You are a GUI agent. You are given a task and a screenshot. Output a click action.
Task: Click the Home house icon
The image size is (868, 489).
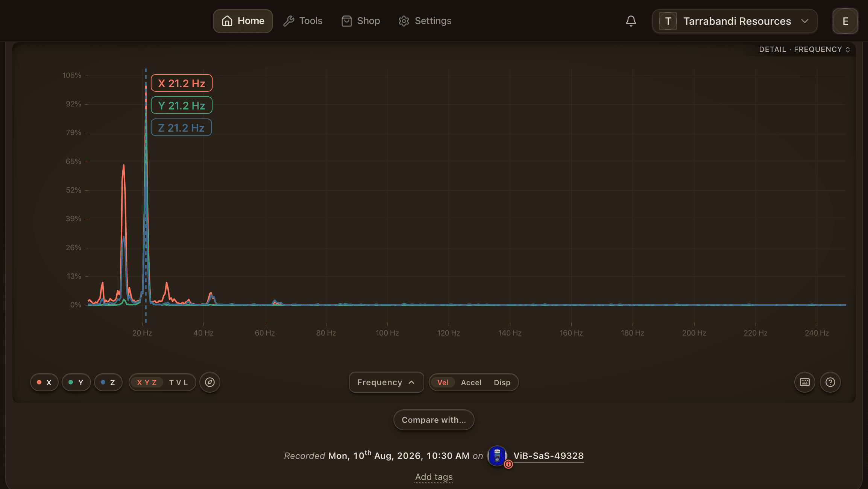click(x=227, y=21)
